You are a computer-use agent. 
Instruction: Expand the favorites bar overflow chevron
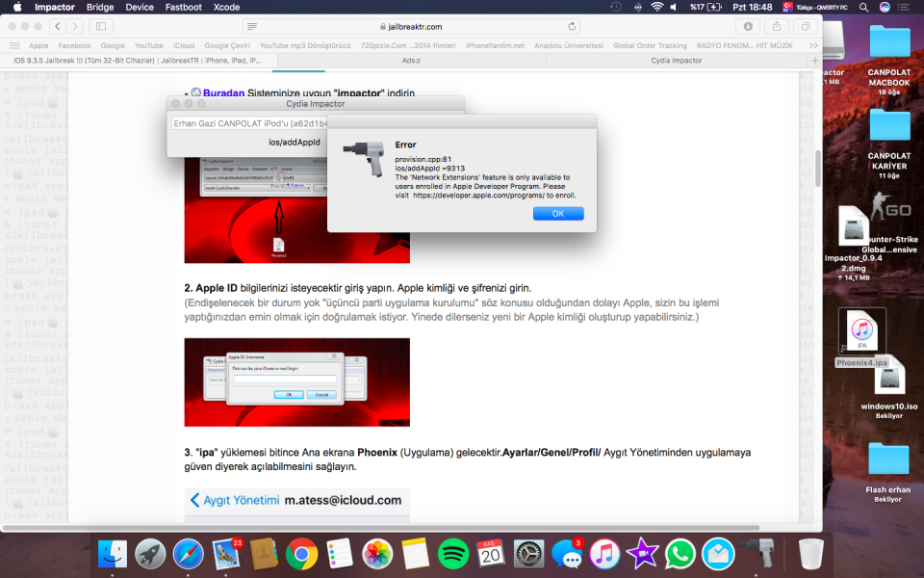813,45
